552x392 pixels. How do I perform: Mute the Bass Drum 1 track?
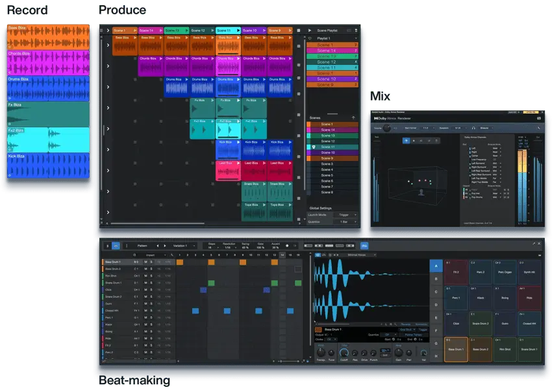(145, 262)
